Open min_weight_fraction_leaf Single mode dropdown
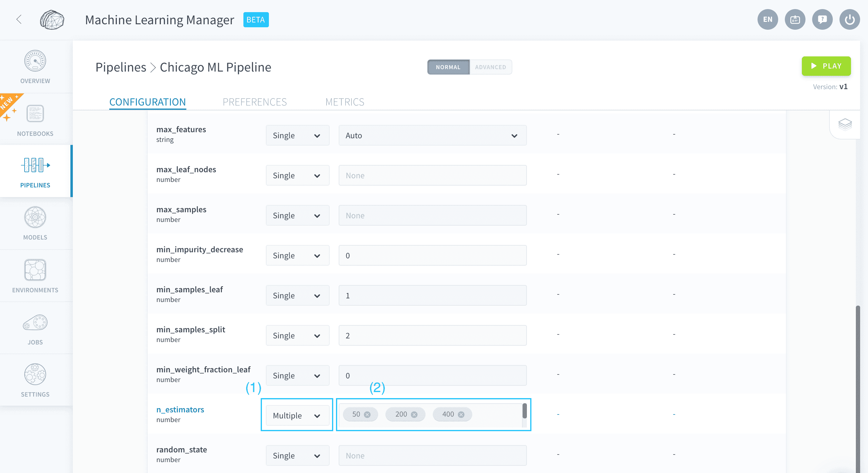This screenshot has height=473, width=868. coord(297,376)
